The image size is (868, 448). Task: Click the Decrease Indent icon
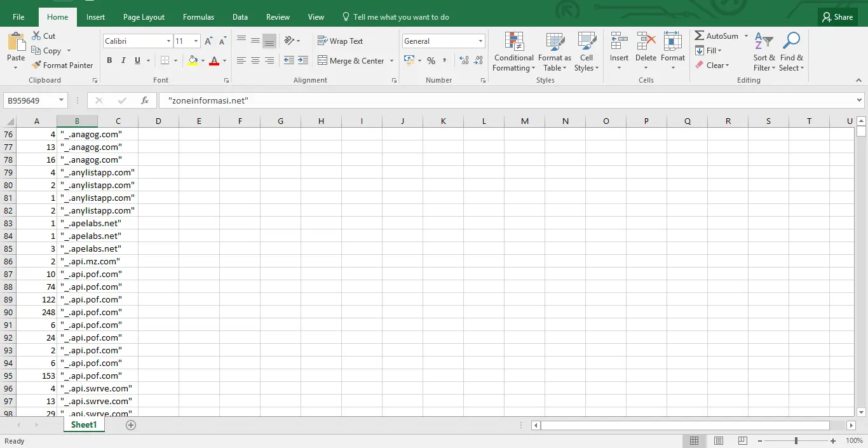coord(289,60)
